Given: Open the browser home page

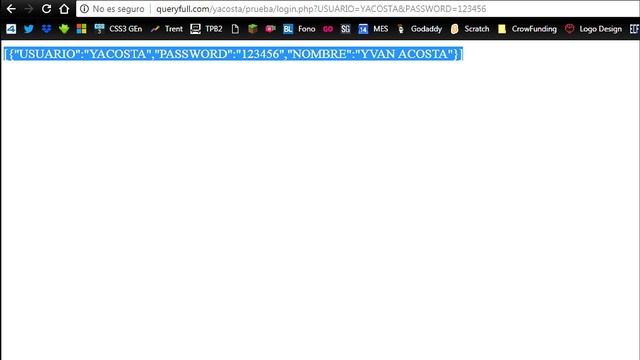Looking at the screenshot, I should 64,9.
